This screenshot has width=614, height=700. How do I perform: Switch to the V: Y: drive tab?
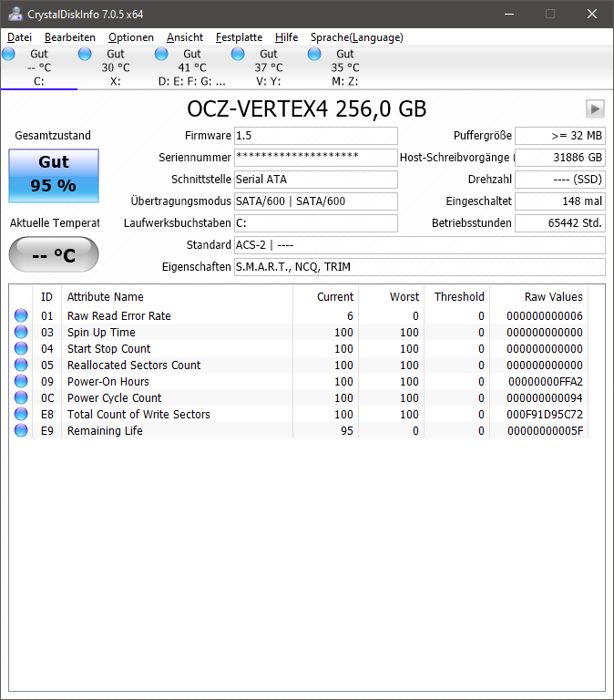[269, 67]
